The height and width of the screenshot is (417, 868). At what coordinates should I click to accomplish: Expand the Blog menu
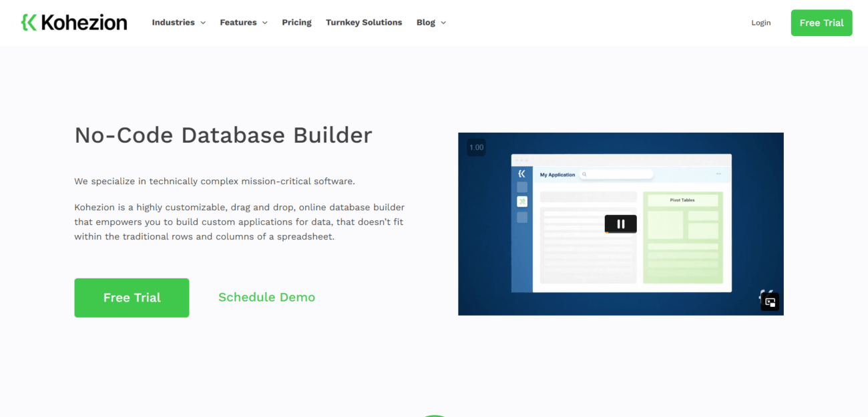(x=431, y=23)
